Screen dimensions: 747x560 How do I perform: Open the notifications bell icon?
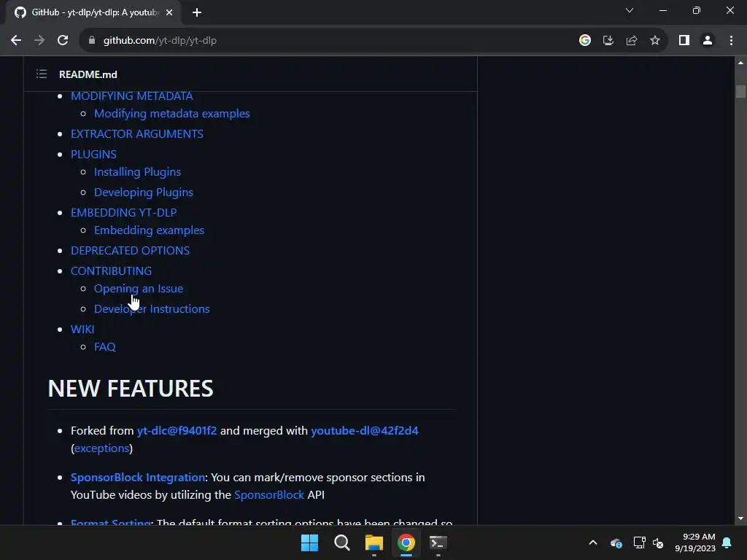click(727, 542)
